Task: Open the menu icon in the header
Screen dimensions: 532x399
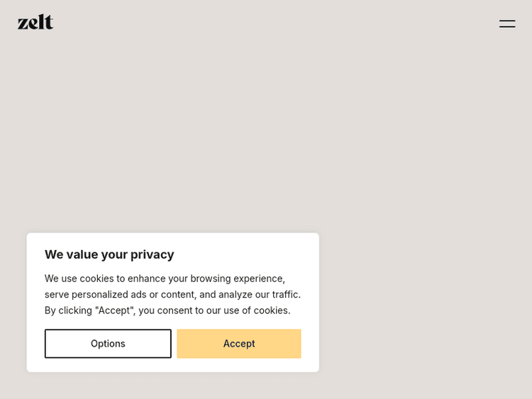Action: [x=507, y=23]
